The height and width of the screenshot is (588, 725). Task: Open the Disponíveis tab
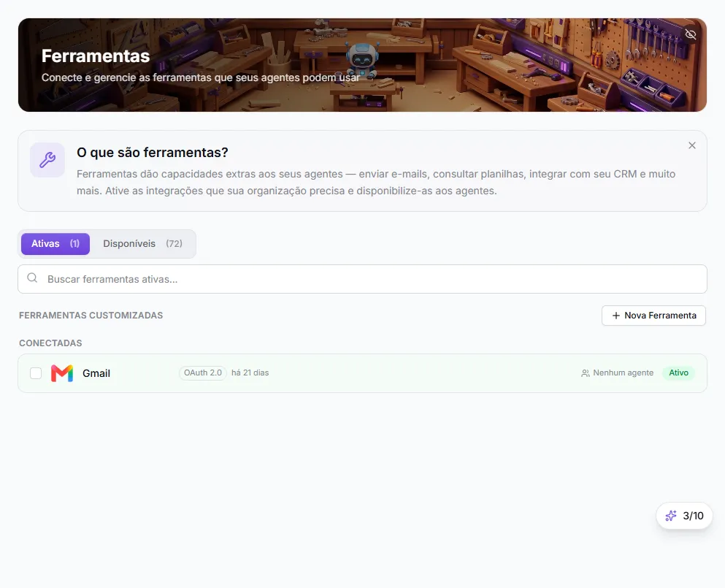pyautogui.click(x=142, y=244)
